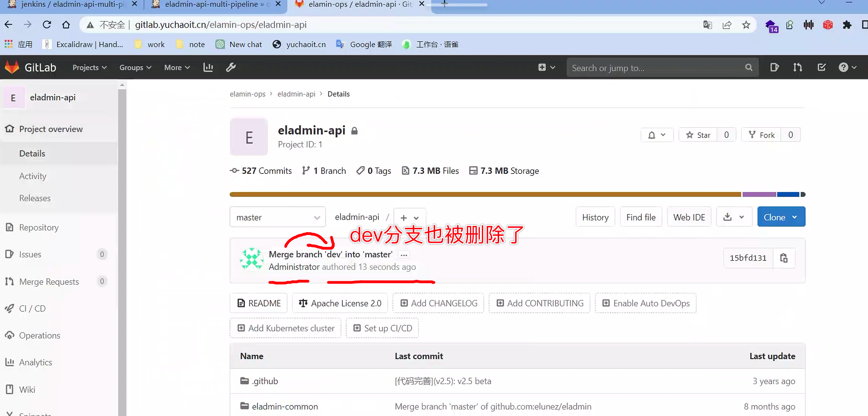Viewport: 868px width, 416px height.
Task: Select Activity in the sidebar
Action: coord(33,176)
